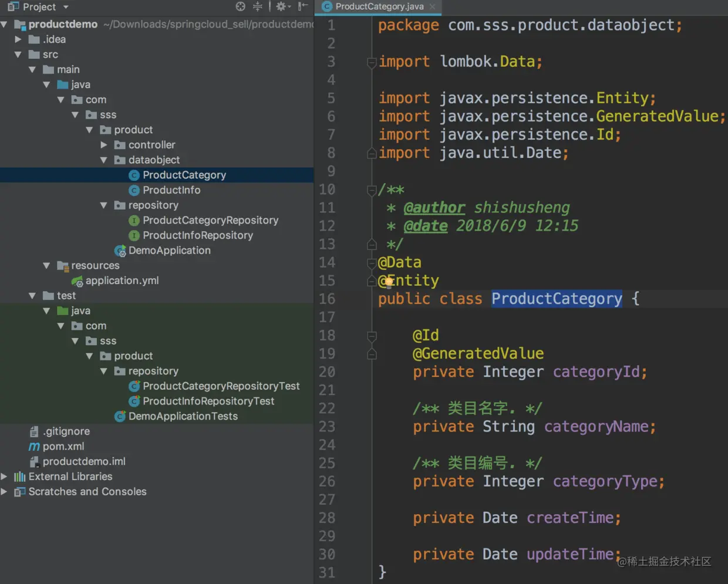This screenshot has height=584, width=728.
Task: Click the Scratches and Consoles icon
Action: pyautogui.click(x=20, y=492)
